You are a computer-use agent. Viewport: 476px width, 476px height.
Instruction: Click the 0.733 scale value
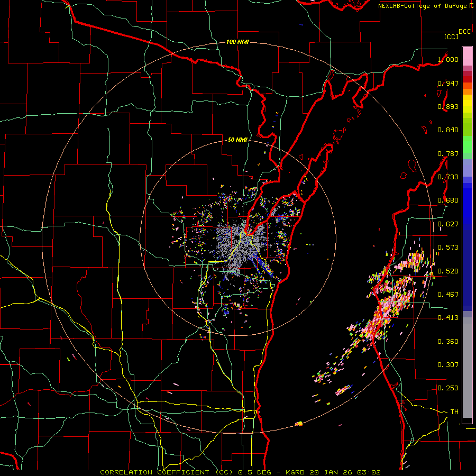[x=448, y=177]
